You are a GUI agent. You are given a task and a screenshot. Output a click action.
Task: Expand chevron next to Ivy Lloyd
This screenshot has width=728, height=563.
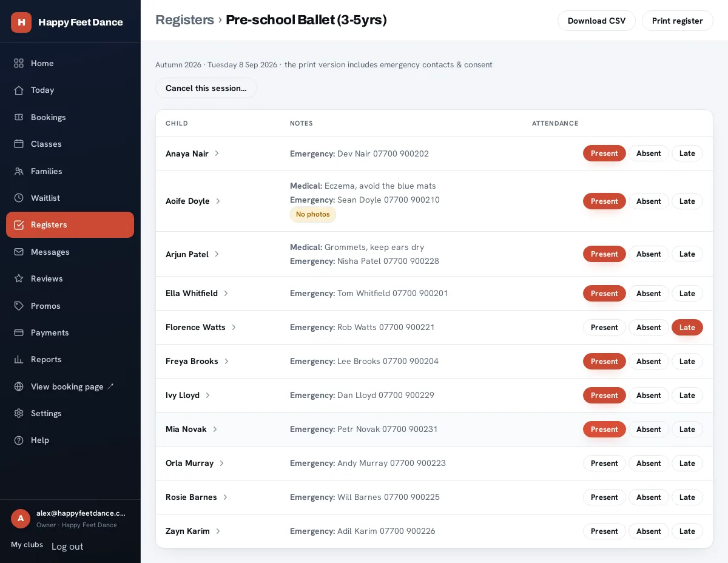click(207, 395)
